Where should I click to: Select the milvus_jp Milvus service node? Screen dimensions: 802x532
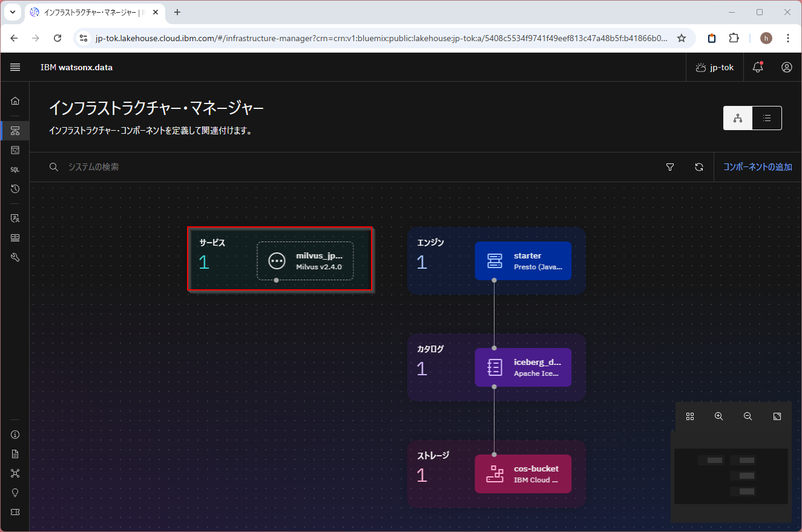pyautogui.click(x=305, y=261)
